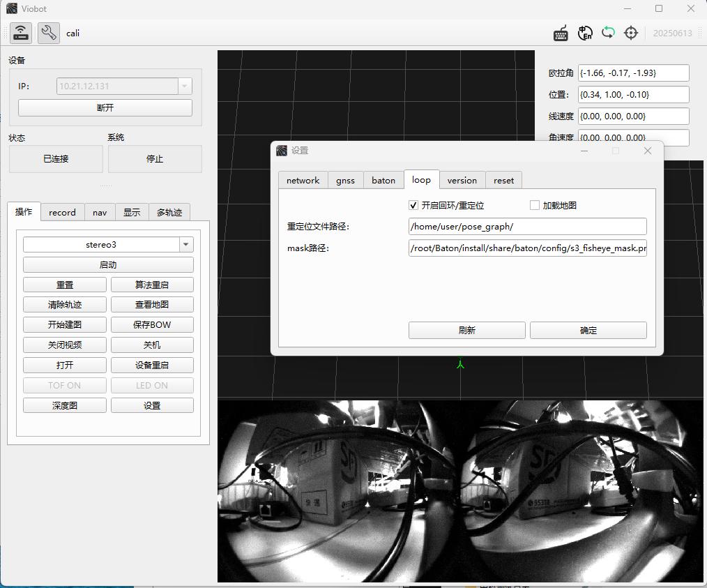Screen dimensions: 707x588
Task: Minimize the 设置 dialog
Action: click(584, 151)
